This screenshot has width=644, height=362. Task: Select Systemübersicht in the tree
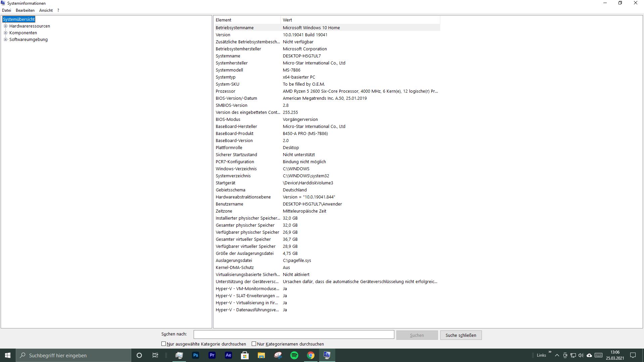point(19,19)
